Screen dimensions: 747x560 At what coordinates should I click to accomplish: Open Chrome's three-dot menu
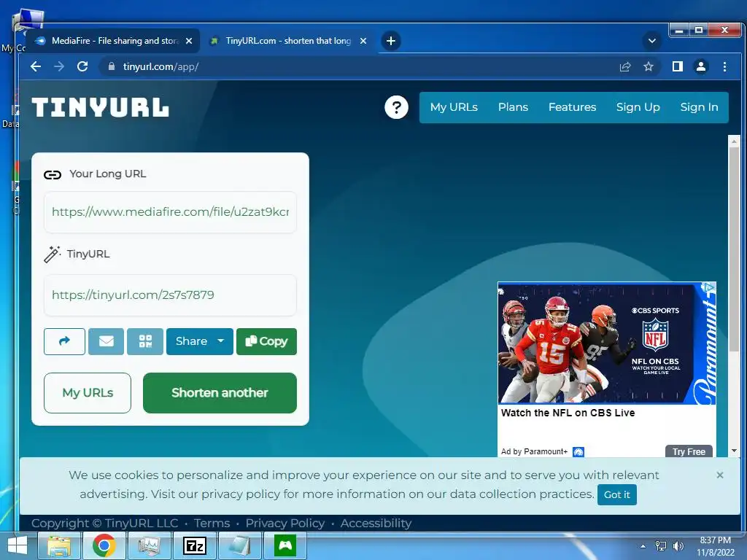[724, 66]
